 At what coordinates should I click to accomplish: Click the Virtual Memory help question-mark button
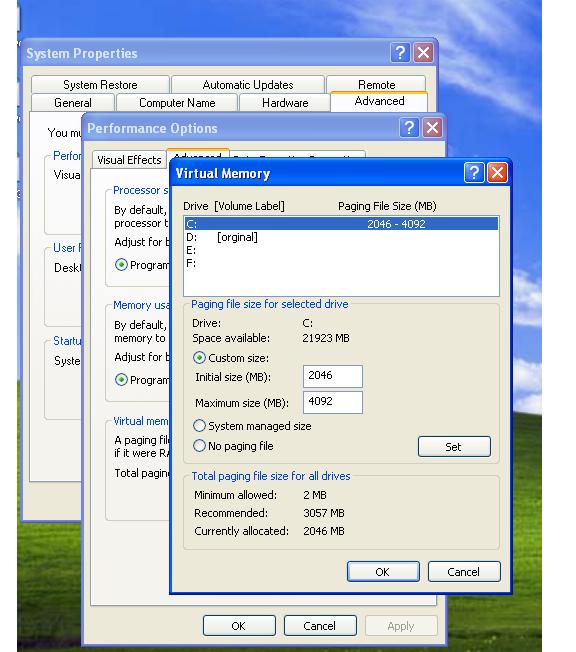[474, 173]
